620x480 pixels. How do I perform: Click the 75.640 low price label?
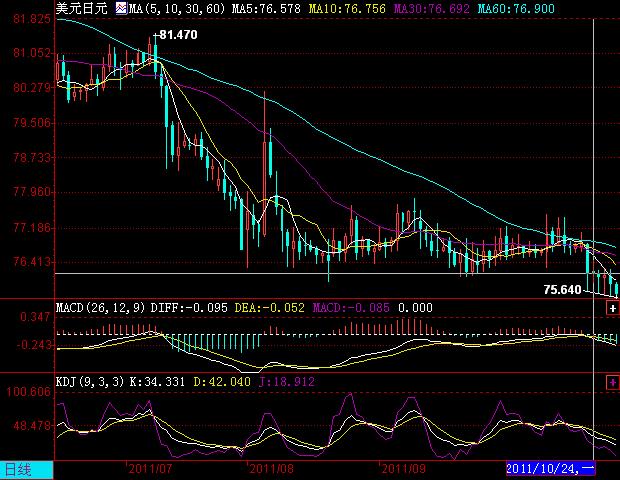pyautogui.click(x=562, y=290)
